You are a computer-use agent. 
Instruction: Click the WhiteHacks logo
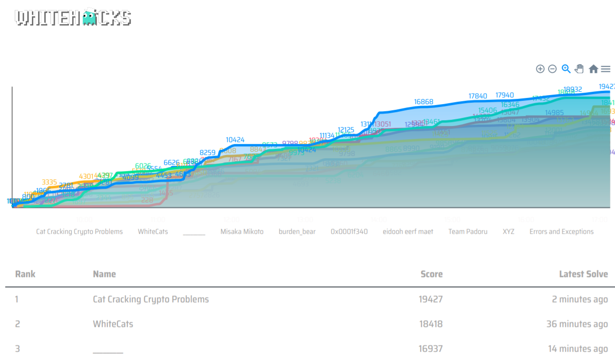tap(73, 18)
